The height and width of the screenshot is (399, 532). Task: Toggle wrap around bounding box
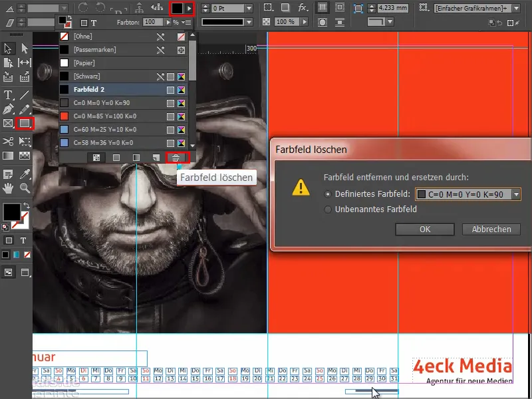coord(340,7)
